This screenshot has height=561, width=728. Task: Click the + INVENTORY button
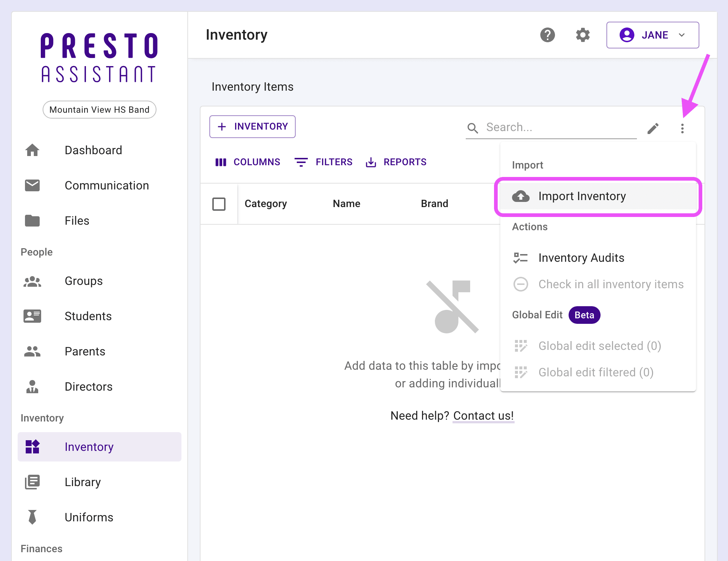click(x=252, y=127)
